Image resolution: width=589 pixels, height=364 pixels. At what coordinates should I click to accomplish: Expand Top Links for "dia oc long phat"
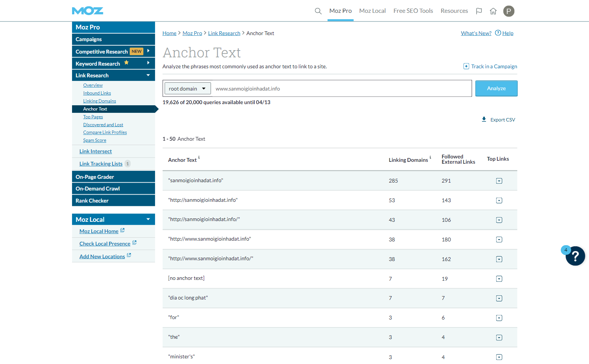pyautogui.click(x=499, y=298)
